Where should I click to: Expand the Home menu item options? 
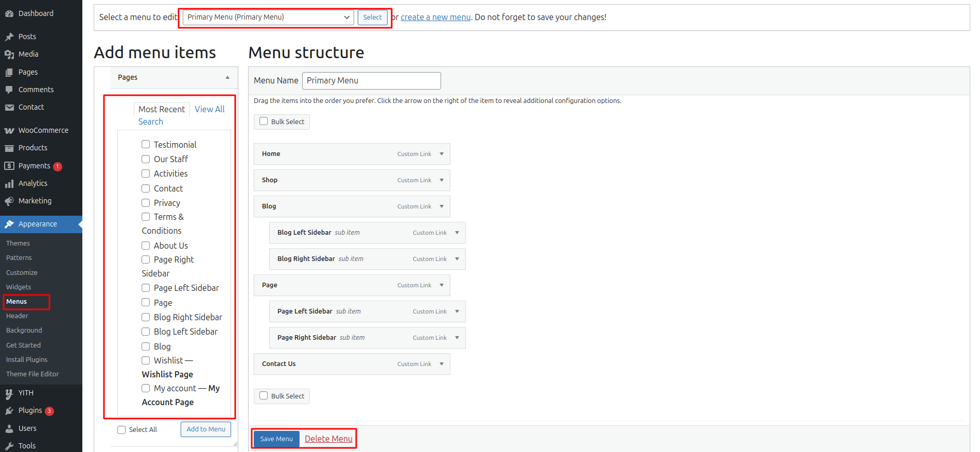point(442,154)
